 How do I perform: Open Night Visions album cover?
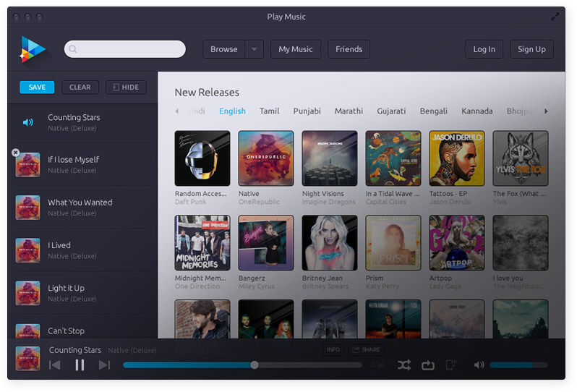tap(330, 158)
